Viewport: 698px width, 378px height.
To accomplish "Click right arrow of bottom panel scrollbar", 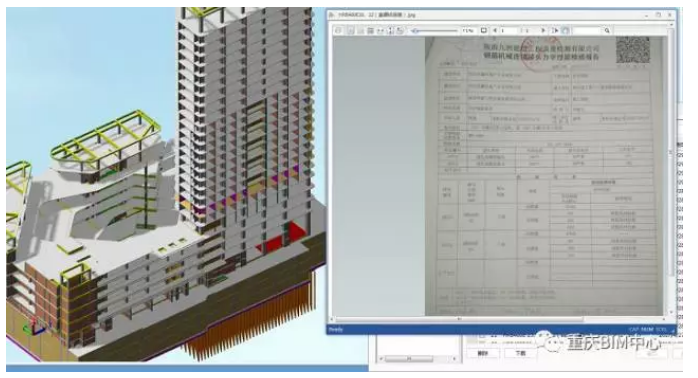I will [x=455, y=358].
